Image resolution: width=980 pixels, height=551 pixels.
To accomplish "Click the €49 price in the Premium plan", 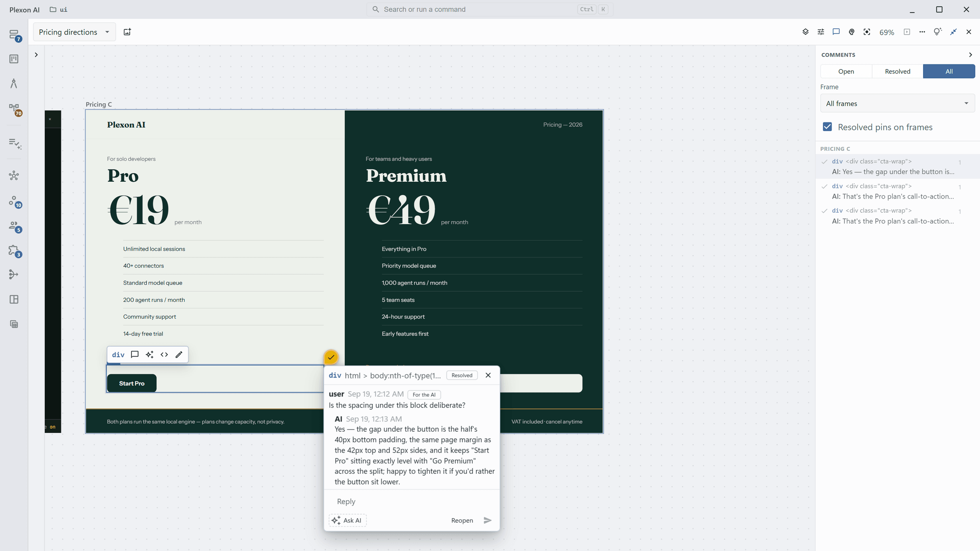I will (x=401, y=210).
